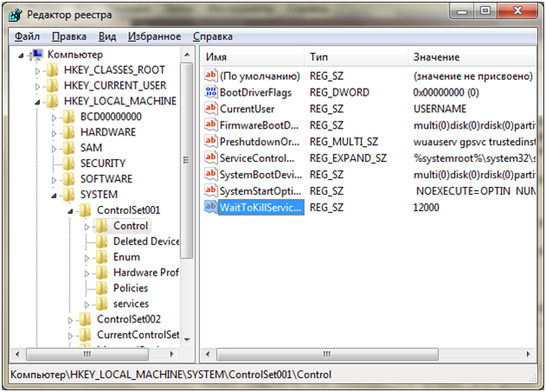This screenshot has height=392, width=546.
Task: Open the Избранное menu
Action: tap(154, 37)
